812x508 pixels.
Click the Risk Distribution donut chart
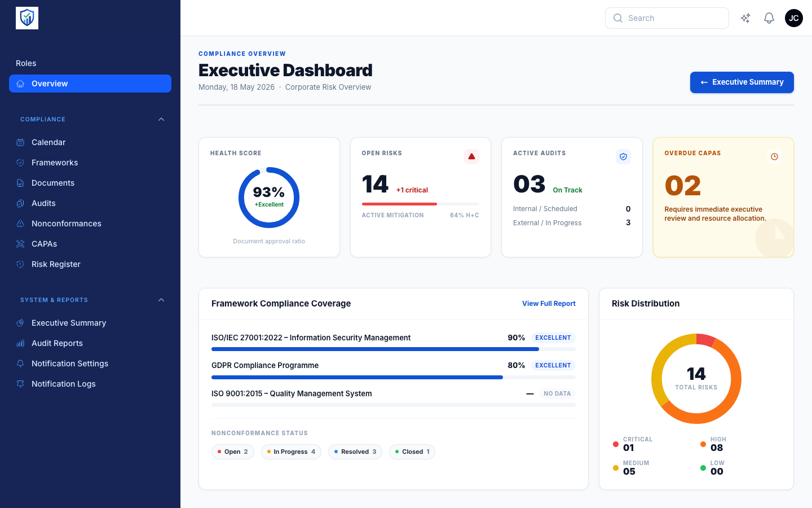[x=696, y=379]
